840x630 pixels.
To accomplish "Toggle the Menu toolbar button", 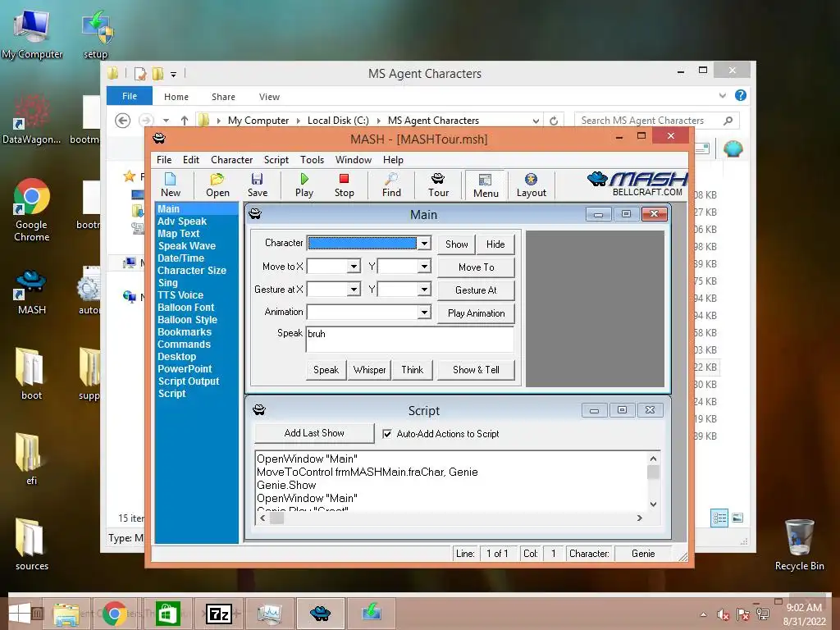I will coord(486,185).
